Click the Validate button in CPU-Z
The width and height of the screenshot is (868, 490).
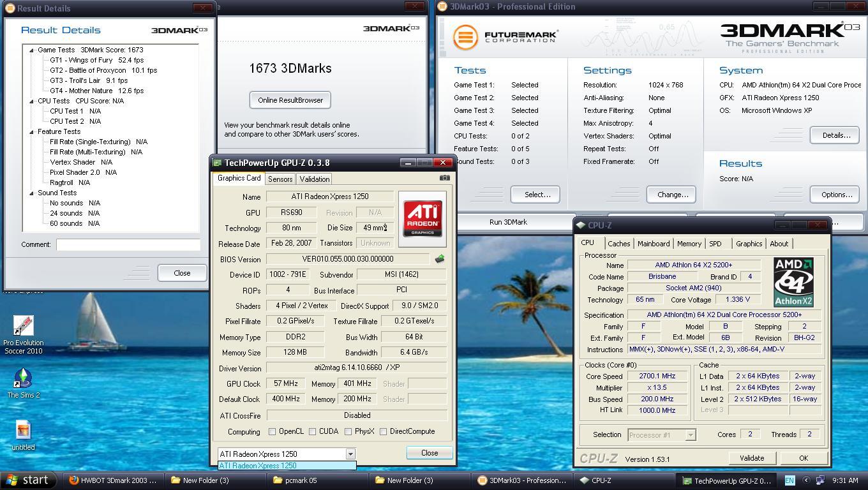tap(752, 458)
